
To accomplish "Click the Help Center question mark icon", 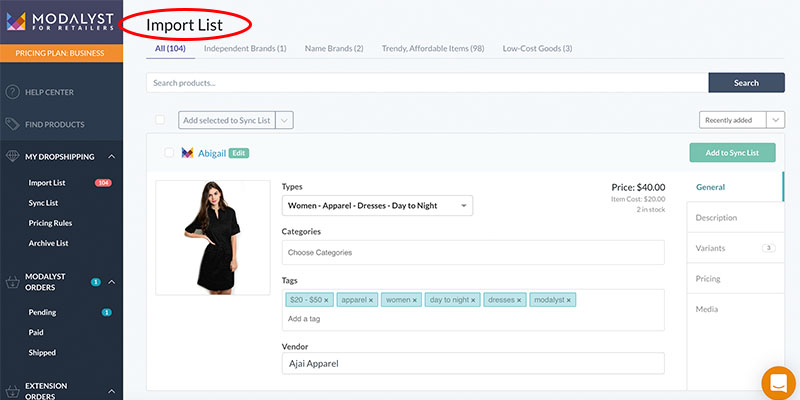I will (x=12, y=92).
